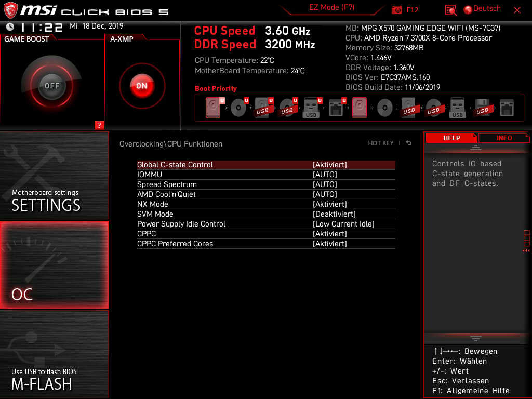Select the Spread Spectrum row label
This screenshot has width=532, height=399.
click(x=167, y=184)
